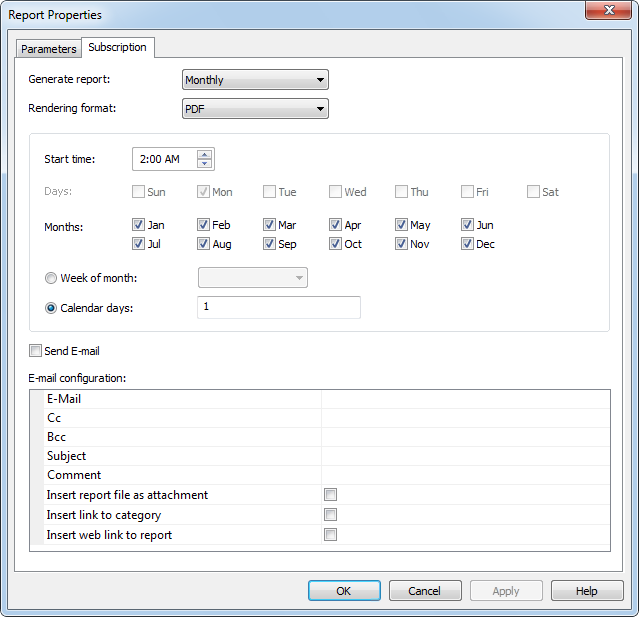639x617 pixels.
Task: Click the Comment value cell
Action: click(x=465, y=475)
